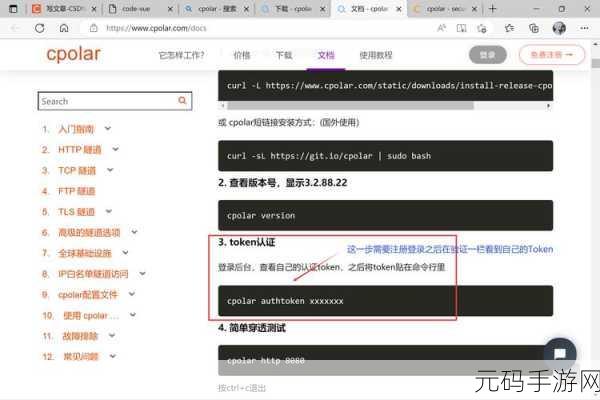
Task: Open the collections icon
Action: coord(533,28)
